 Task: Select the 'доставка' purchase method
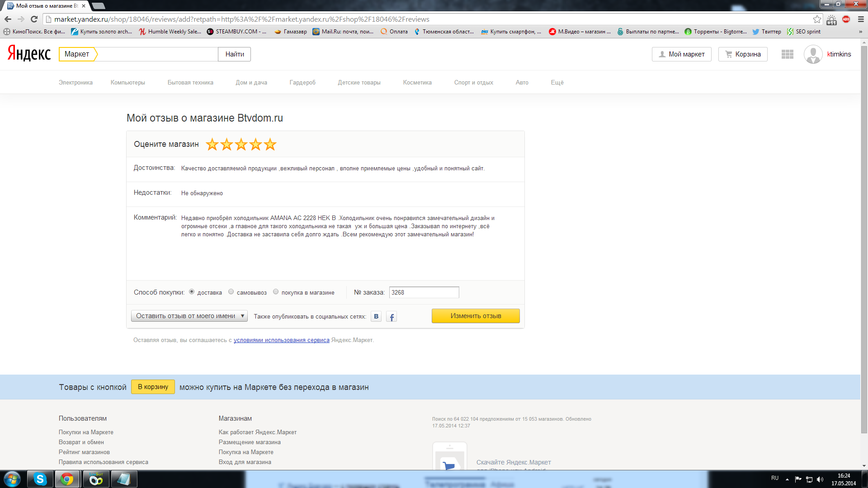coord(192,292)
